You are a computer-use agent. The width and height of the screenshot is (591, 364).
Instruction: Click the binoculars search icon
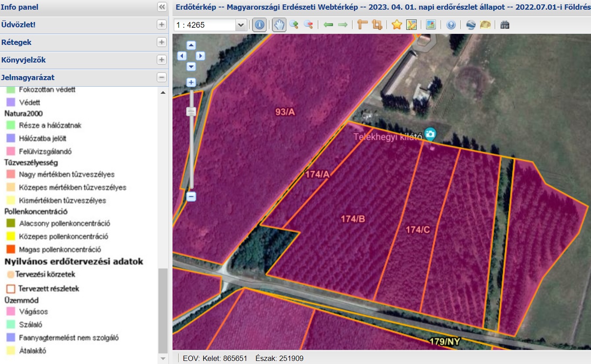(505, 25)
